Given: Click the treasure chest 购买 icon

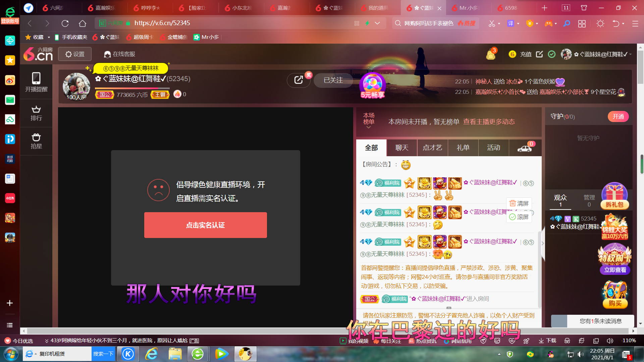Looking at the screenshot, I should click(x=615, y=294).
